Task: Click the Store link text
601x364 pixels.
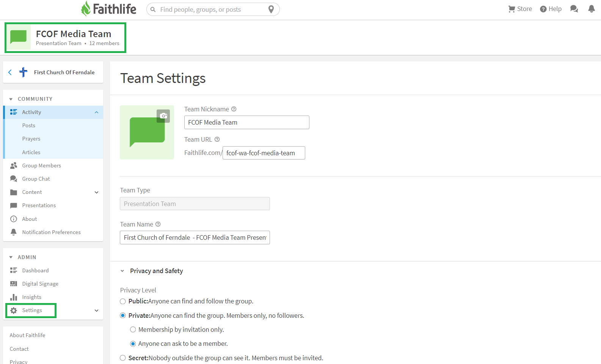Action: tap(525, 9)
